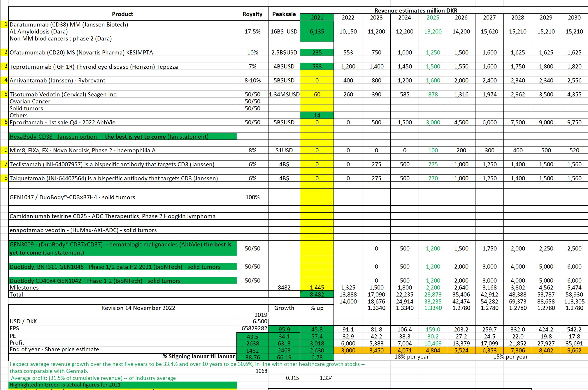Click the Daratumumab (CD38) MM product cell
The image size is (588, 390).
coord(122,24)
